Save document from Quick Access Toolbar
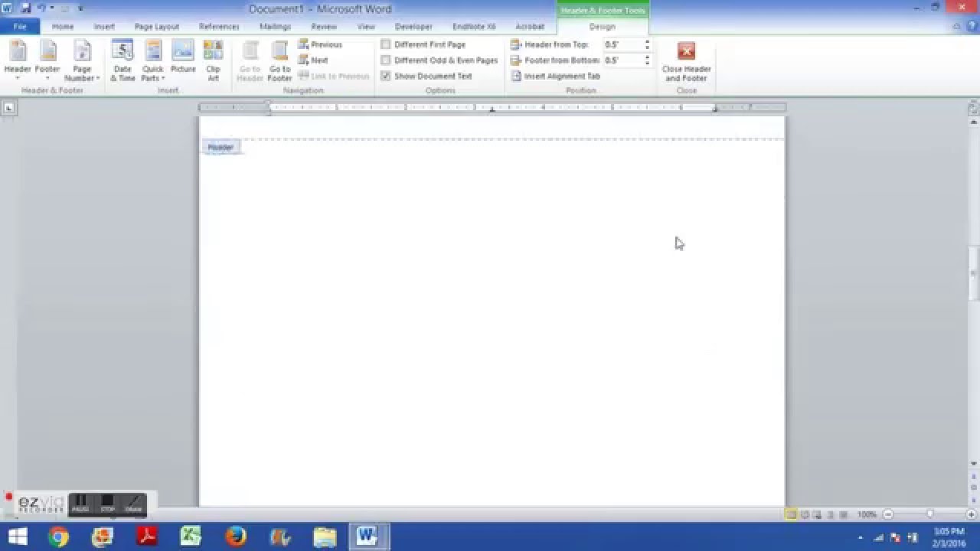980x551 pixels. [x=25, y=8]
